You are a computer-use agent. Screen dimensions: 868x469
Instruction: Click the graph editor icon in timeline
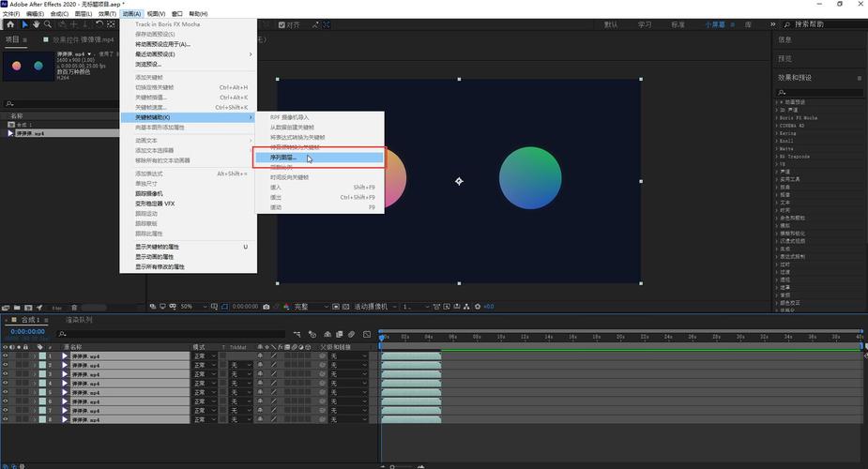[x=367, y=334]
